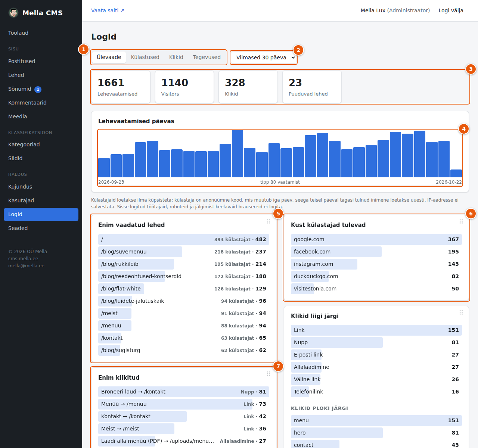
Task: Open Lehed in the sidebar
Action: 41,75
